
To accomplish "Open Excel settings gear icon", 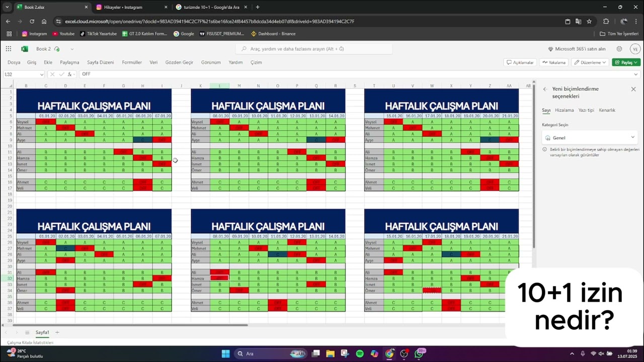I will pos(619,49).
